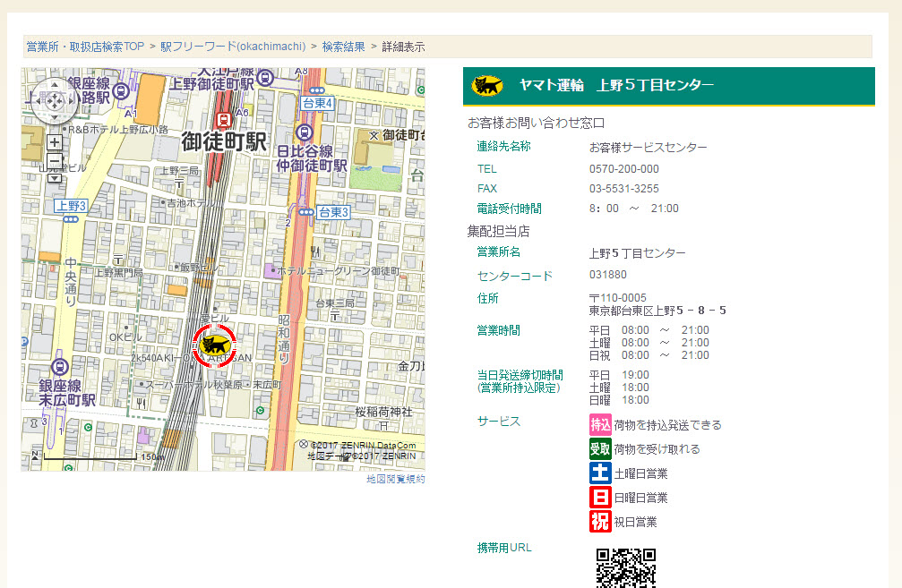
Task: Click the ホテルニューグリーン御徒町 map label
Action: coord(339,270)
